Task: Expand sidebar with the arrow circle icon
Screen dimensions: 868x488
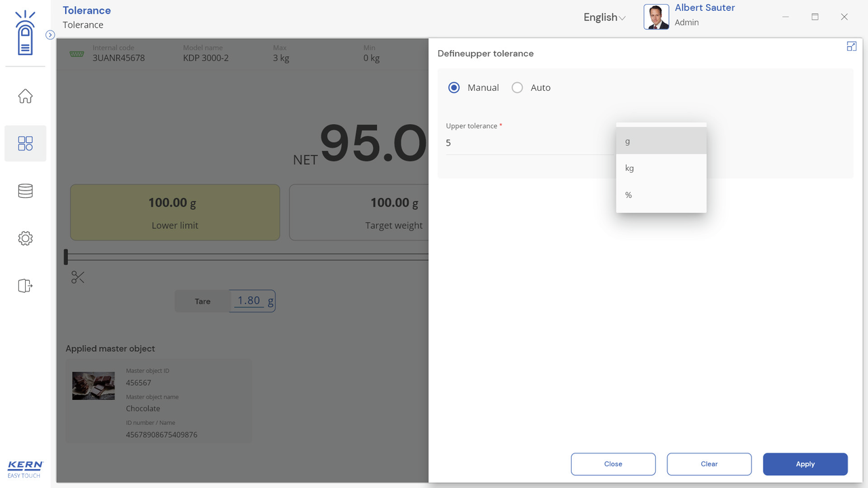Action: tap(50, 35)
